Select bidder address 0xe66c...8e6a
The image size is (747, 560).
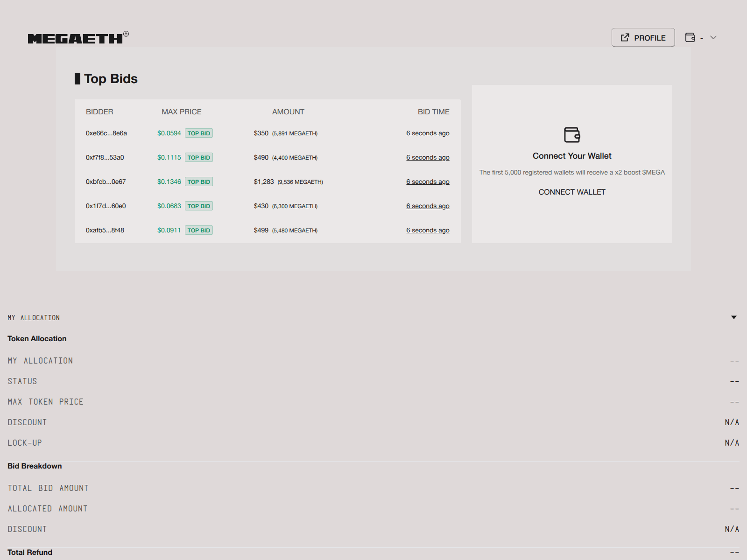tap(106, 133)
